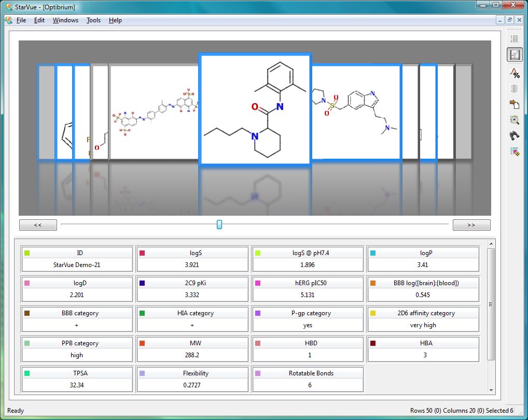
Task: Click the StarVue application icon in the menu bar
Action: pos(8,20)
